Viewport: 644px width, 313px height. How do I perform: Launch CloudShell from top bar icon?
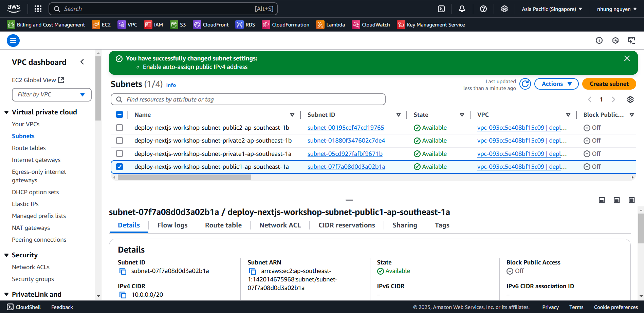[441, 9]
